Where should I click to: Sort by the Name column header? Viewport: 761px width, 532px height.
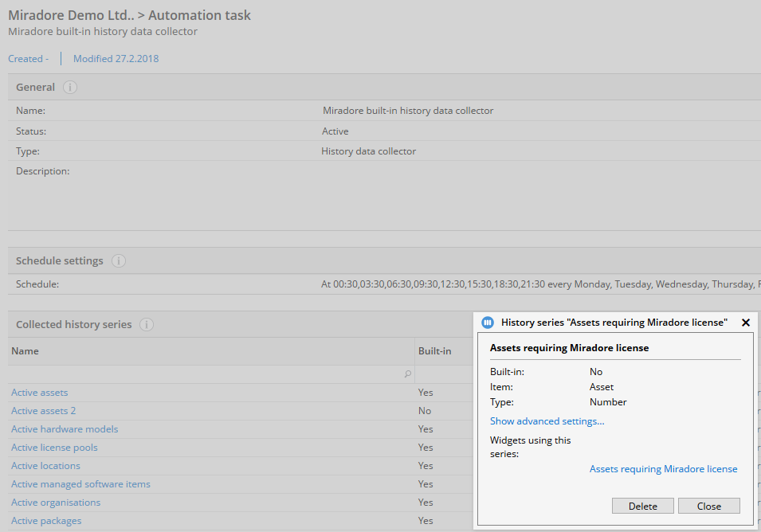click(x=211, y=351)
